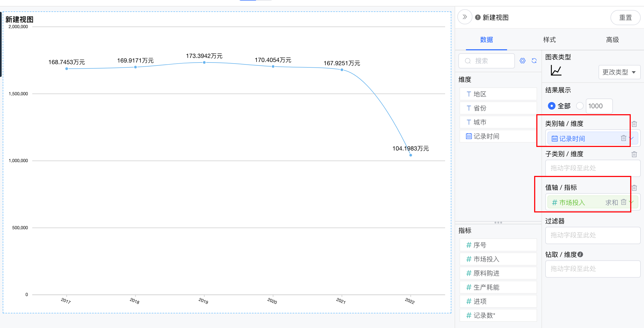
Task: Clear the 值轴 / 指标 section trash icon
Action: coord(634,188)
